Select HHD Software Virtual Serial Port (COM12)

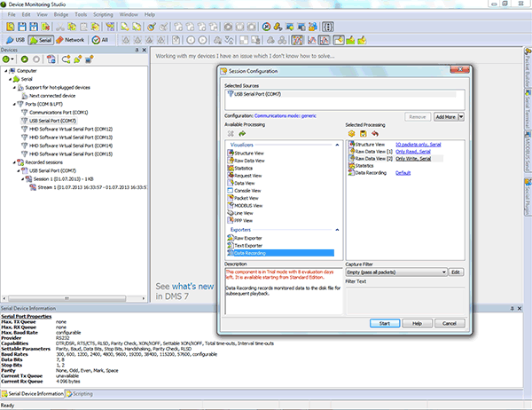click(66, 129)
